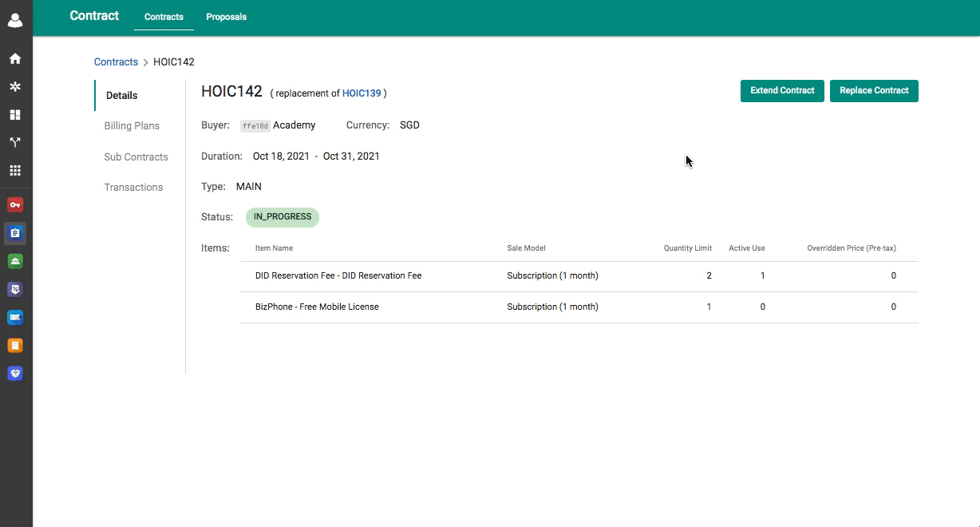This screenshot has width=980, height=527.
Task: Click the Replace Contract button
Action: tap(874, 90)
